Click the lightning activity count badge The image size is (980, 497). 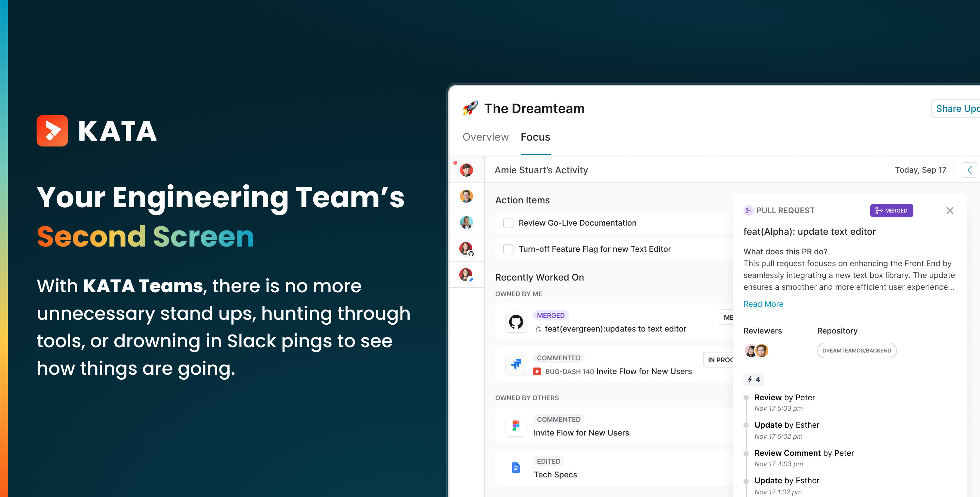(x=754, y=379)
